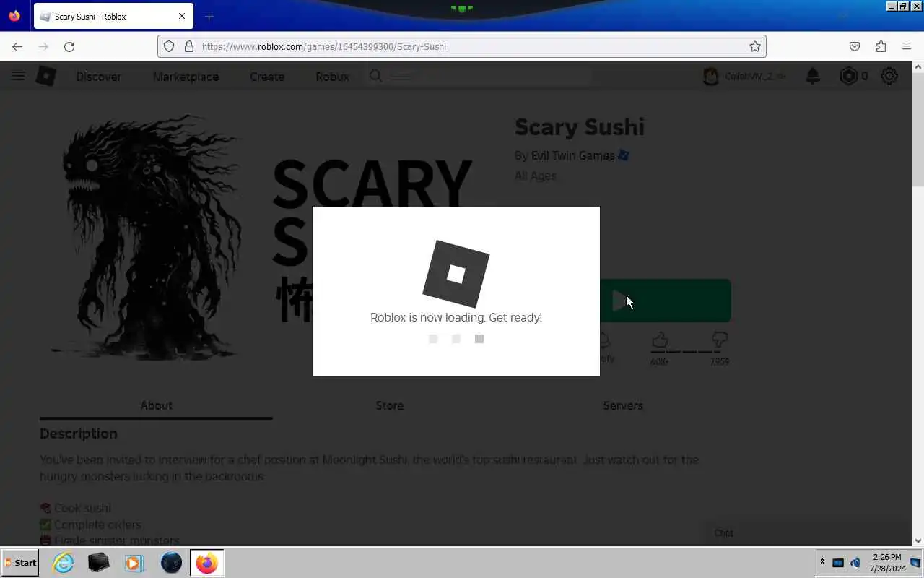Click the thumbs up like icon

(659, 340)
